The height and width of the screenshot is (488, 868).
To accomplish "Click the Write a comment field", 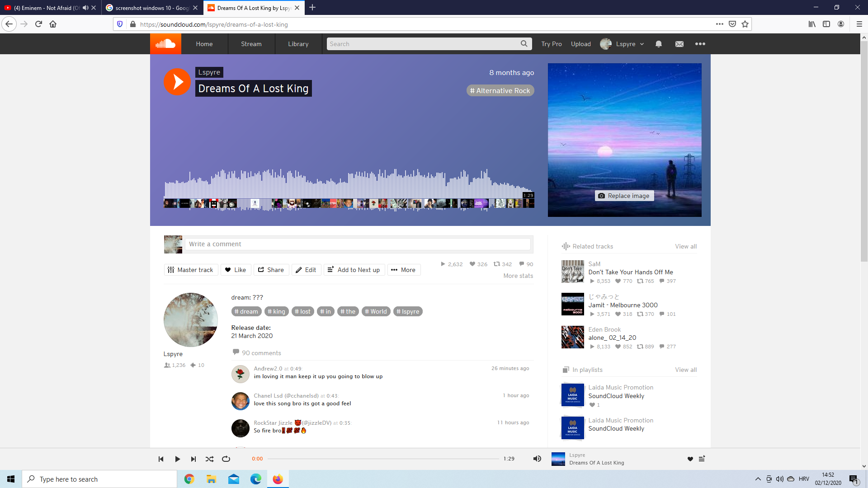I will [357, 244].
